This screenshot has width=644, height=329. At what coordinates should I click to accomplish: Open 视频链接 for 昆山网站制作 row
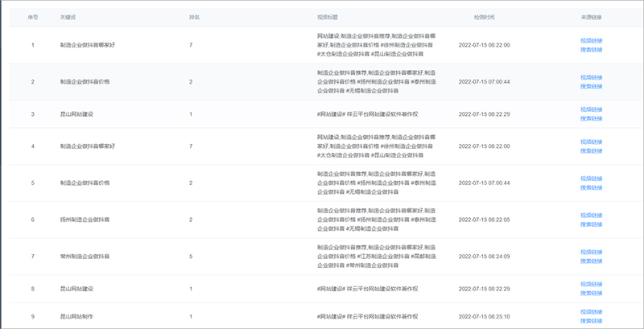tap(591, 312)
